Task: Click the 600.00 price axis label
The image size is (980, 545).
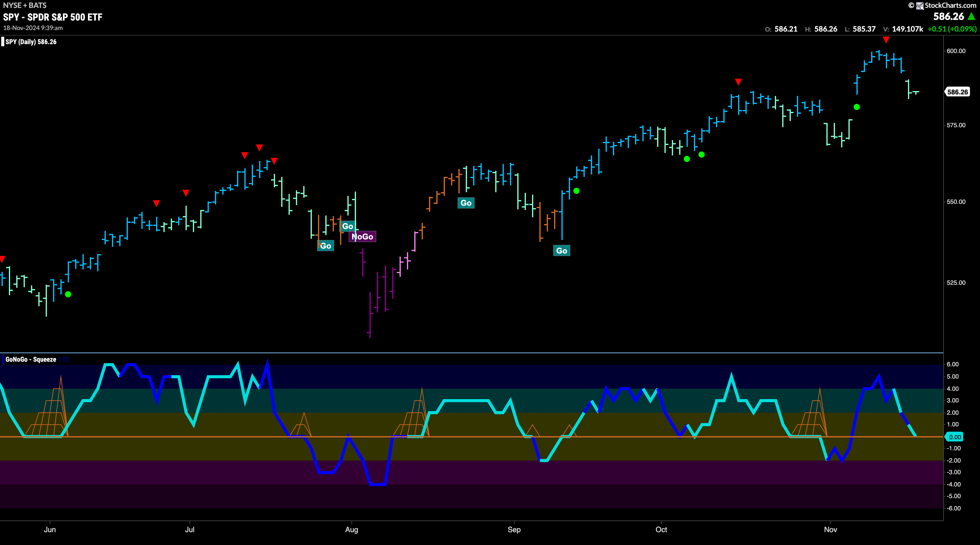Action: (956, 51)
